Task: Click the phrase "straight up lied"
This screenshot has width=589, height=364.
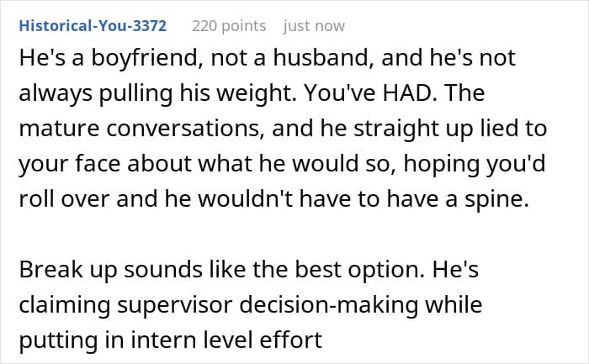Action: 427,129
